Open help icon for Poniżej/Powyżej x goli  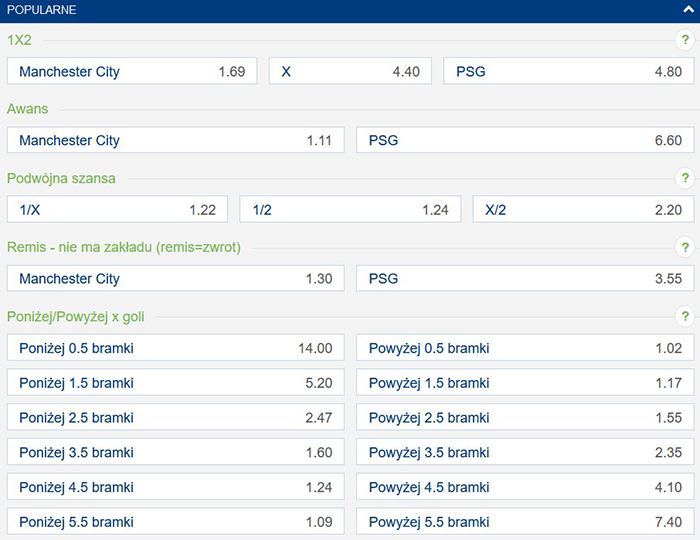click(685, 317)
